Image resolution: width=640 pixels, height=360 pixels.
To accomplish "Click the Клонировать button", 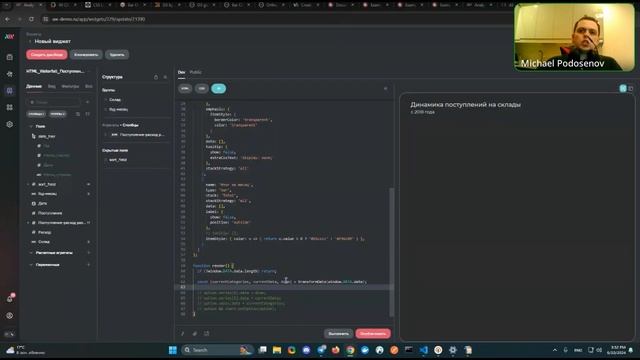I will pos(86,55).
